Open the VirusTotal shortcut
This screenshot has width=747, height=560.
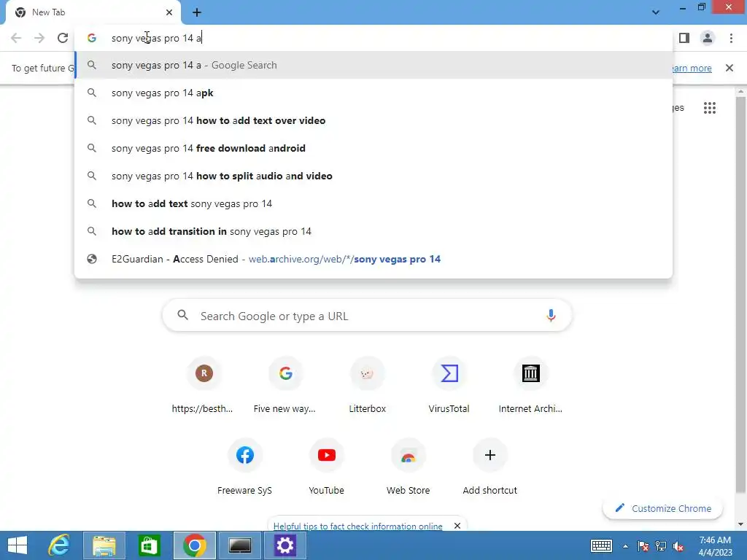pos(449,385)
